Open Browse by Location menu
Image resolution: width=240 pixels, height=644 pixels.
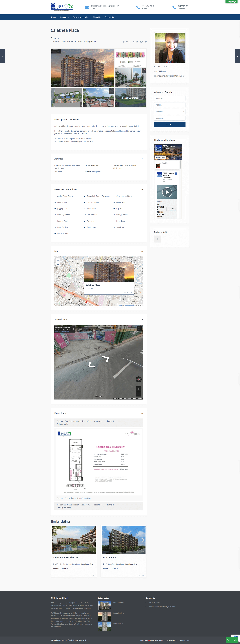(81, 17)
